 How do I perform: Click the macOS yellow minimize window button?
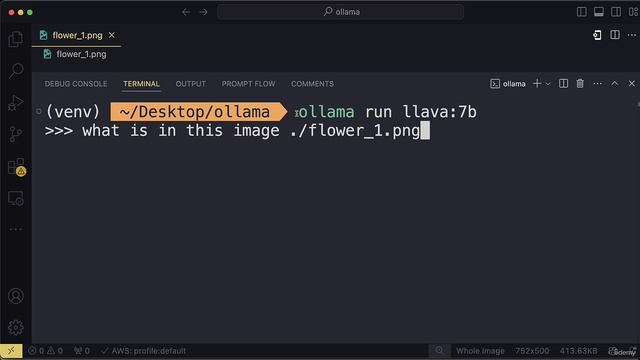coord(20,12)
